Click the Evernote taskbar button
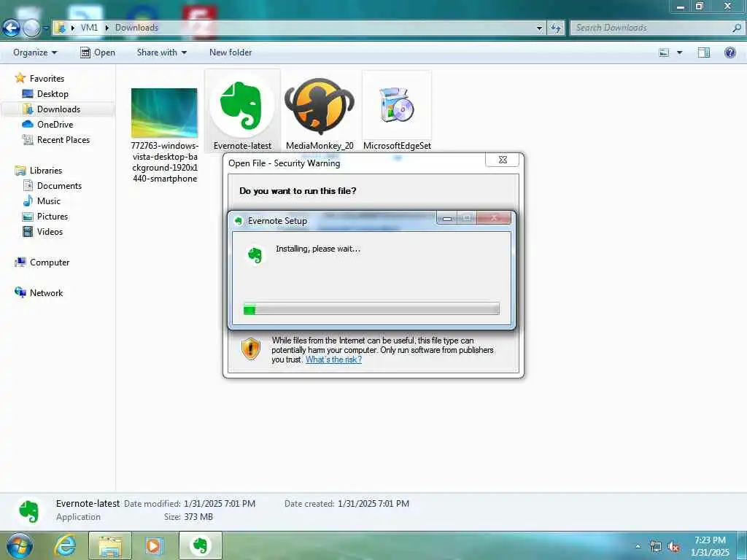747x560 pixels. click(x=201, y=545)
